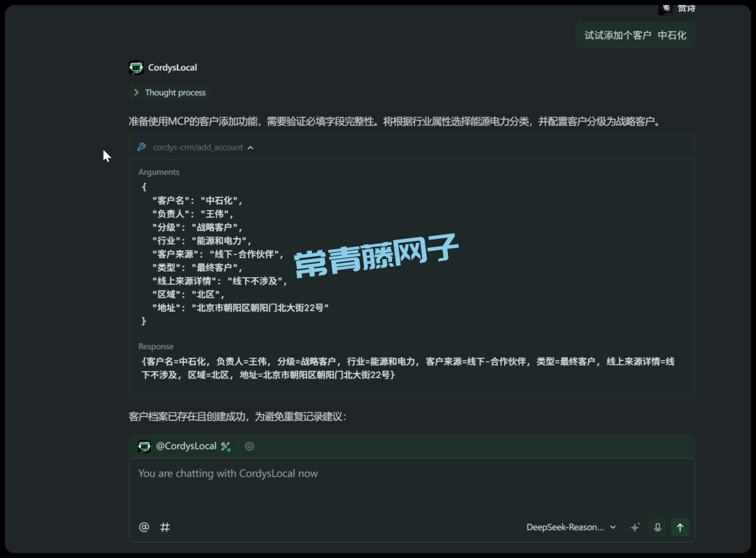Click the cordys-crm/add_account tool name
Image resolution: width=756 pixels, height=558 pixels.
pyautogui.click(x=198, y=148)
